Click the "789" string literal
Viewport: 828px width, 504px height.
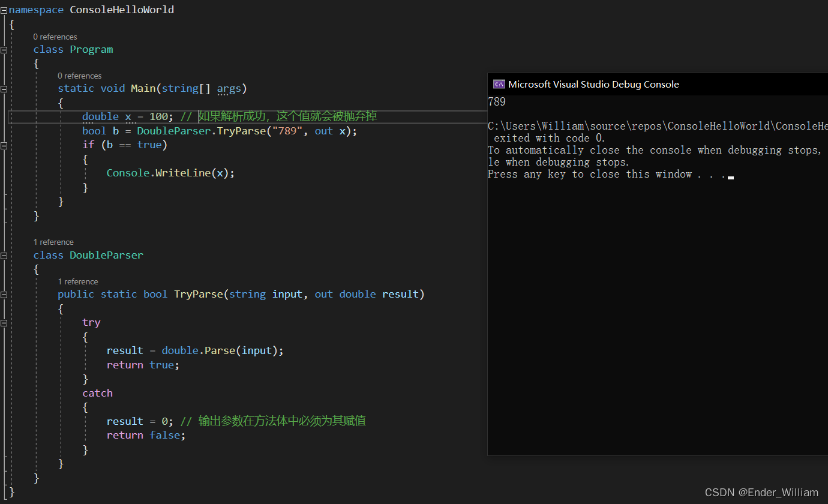tap(287, 131)
